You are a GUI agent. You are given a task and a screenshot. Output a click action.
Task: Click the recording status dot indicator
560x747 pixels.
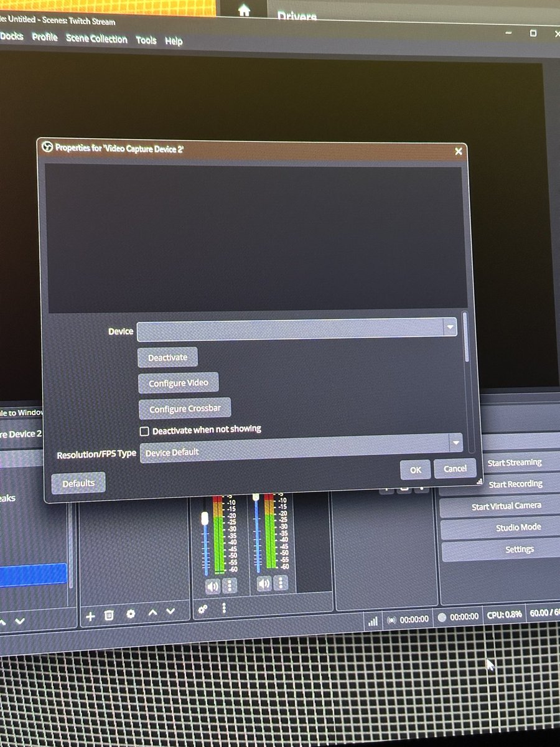pyautogui.click(x=442, y=618)
